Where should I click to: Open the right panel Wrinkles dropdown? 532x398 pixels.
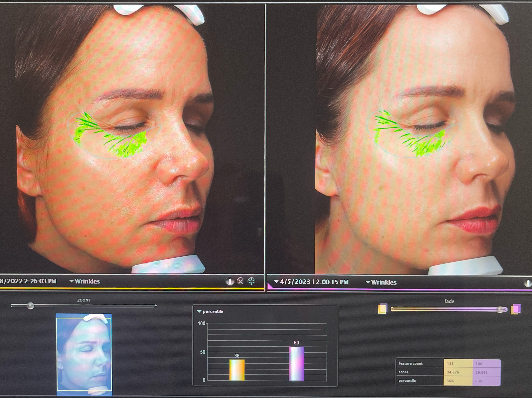[381, 282]
